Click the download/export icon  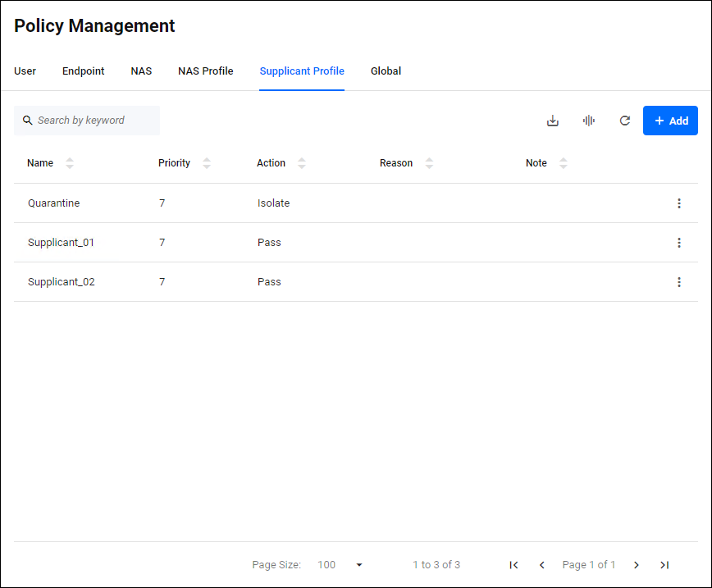553,121
